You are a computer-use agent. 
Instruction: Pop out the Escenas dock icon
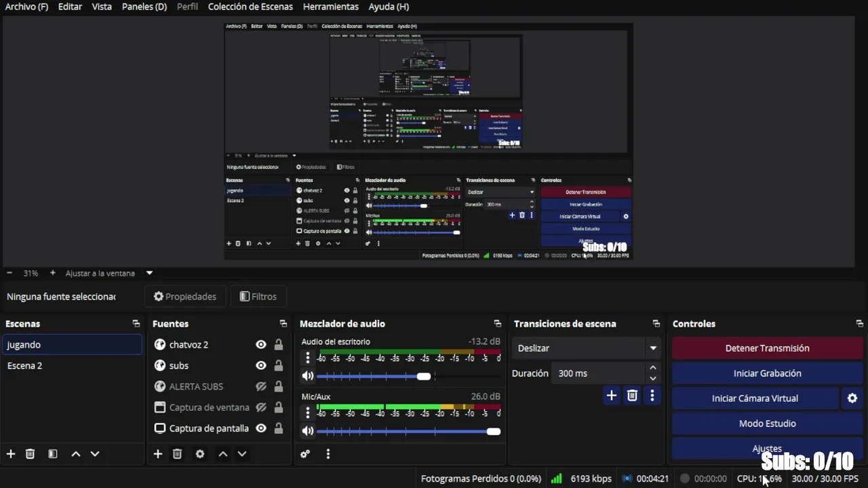(136, 324)
